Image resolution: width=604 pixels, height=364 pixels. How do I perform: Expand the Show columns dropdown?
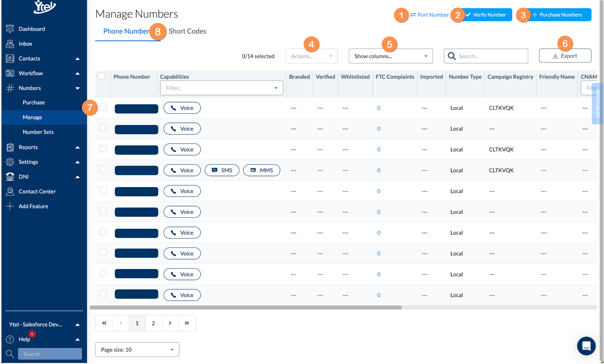390,56
